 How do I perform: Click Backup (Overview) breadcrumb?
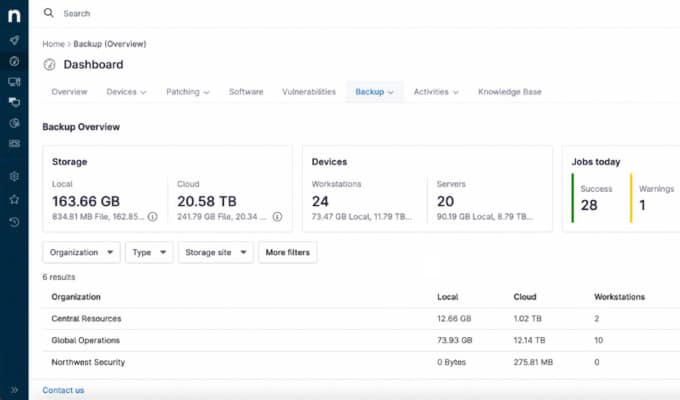[x=110, y=44]
